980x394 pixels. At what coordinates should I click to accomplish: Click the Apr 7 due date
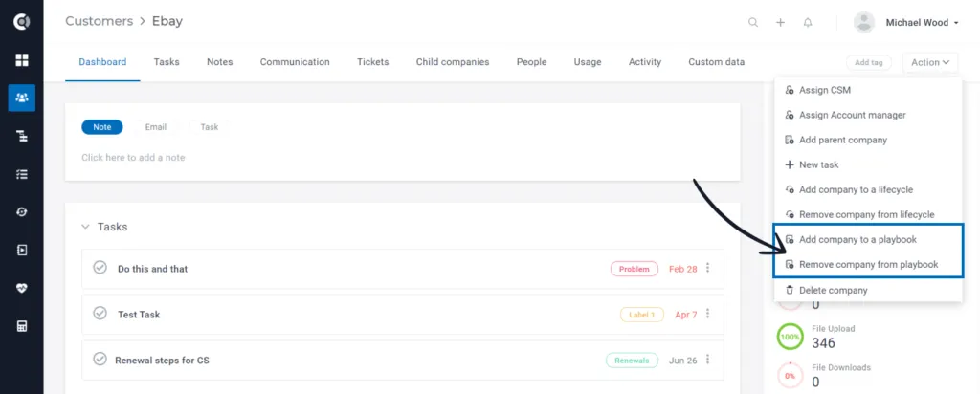[x=685, y=314]
